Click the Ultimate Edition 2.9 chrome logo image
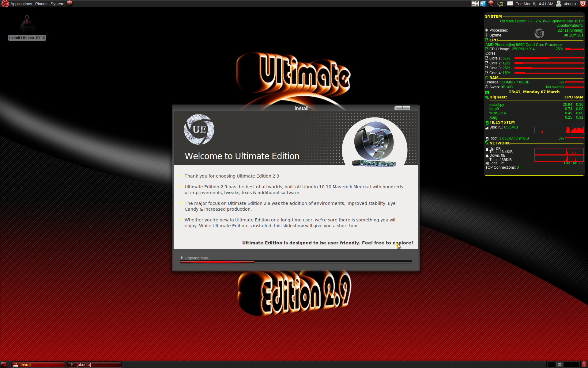Image resolution: width=588 pixels, height=368 pixels. [x=374, y=144]
